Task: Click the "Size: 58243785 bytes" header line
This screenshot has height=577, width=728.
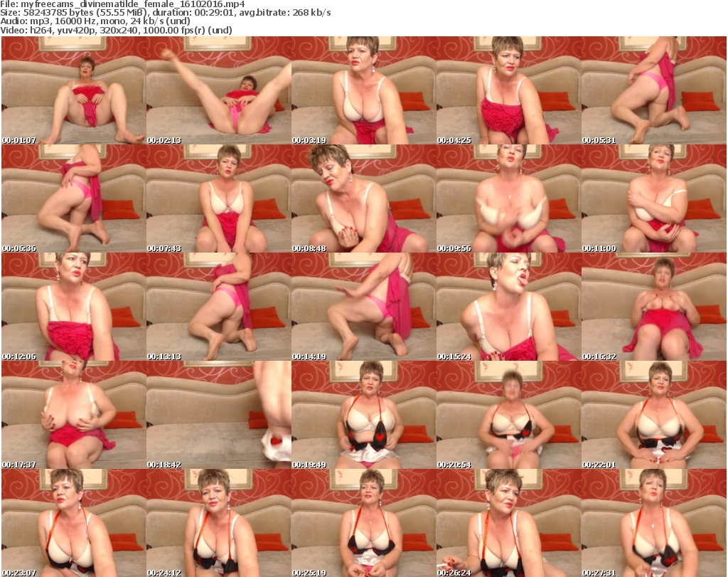Action: (x=165, y=13)
